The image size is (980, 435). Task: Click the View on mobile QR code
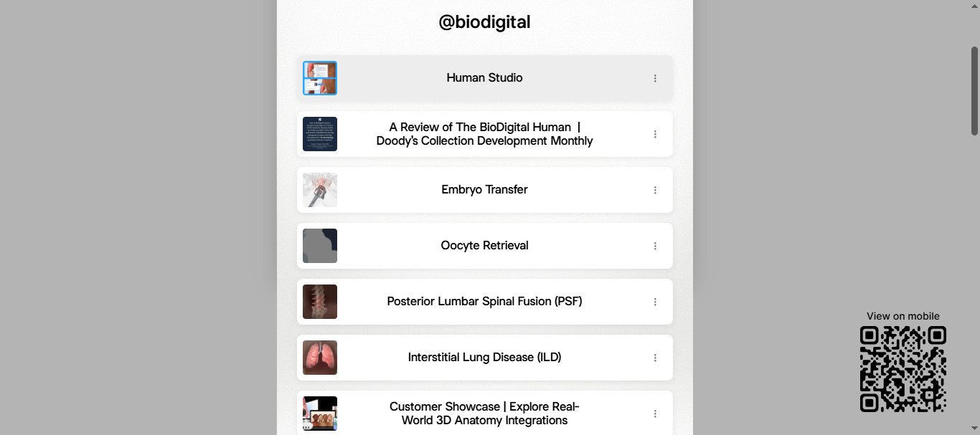[x=903, y=369]
